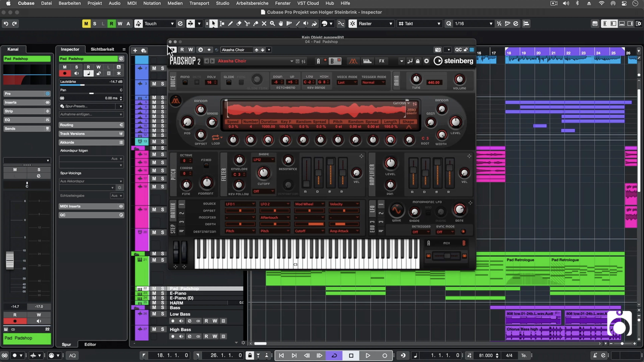
Task: Click the Redo arrow in toolbar
Action: (15, 24)
